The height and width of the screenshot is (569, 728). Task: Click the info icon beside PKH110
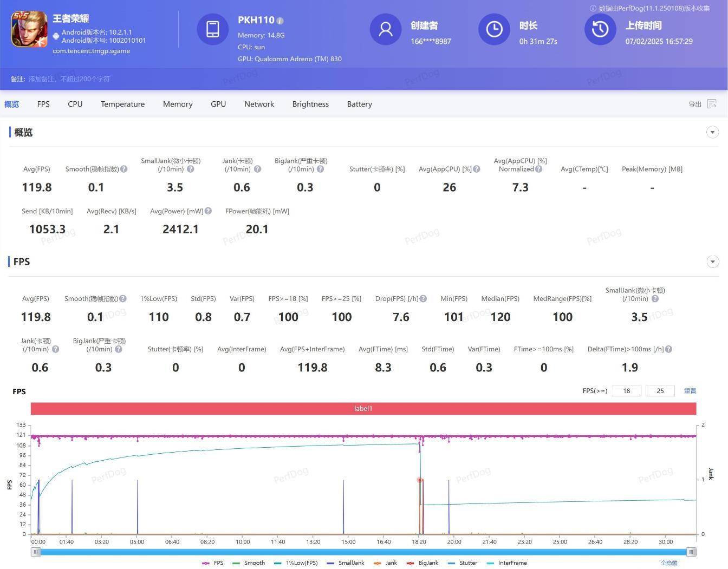280,21
